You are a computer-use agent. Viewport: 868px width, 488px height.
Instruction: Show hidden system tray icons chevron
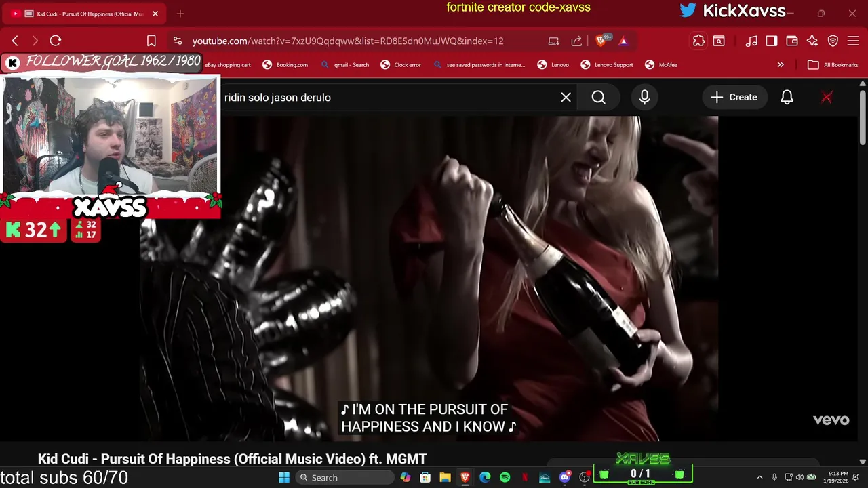759,478
